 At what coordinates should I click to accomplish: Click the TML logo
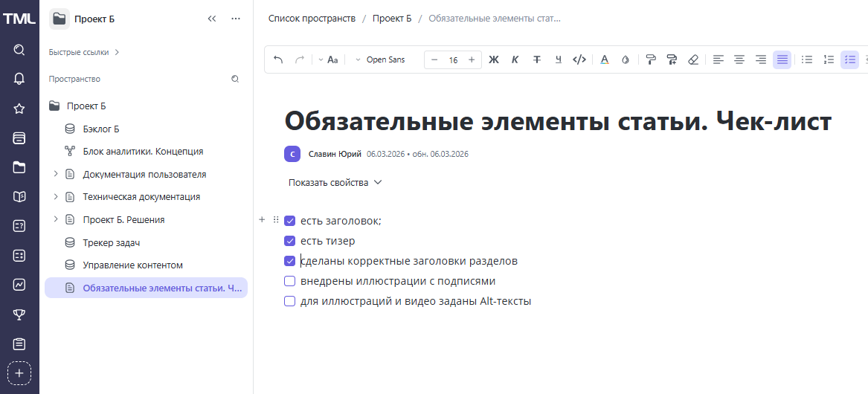point(19,19)
